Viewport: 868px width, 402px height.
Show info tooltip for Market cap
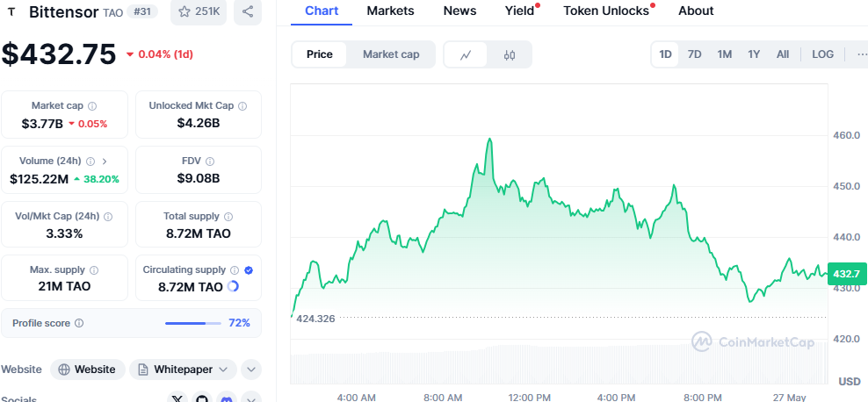pyautogui.click(x=92, y=105)
